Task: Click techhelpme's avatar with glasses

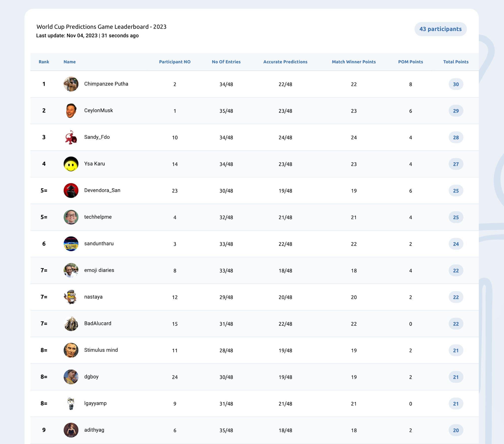Action: point(71,217)
